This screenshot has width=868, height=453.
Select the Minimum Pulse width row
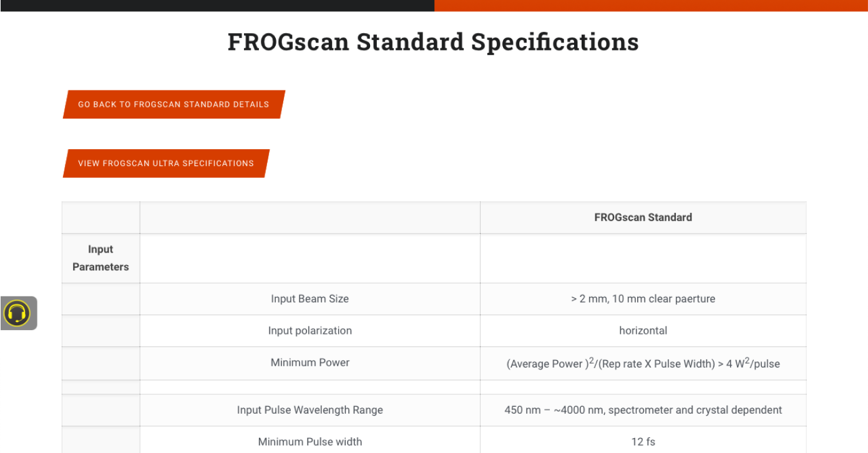point(310,441)
